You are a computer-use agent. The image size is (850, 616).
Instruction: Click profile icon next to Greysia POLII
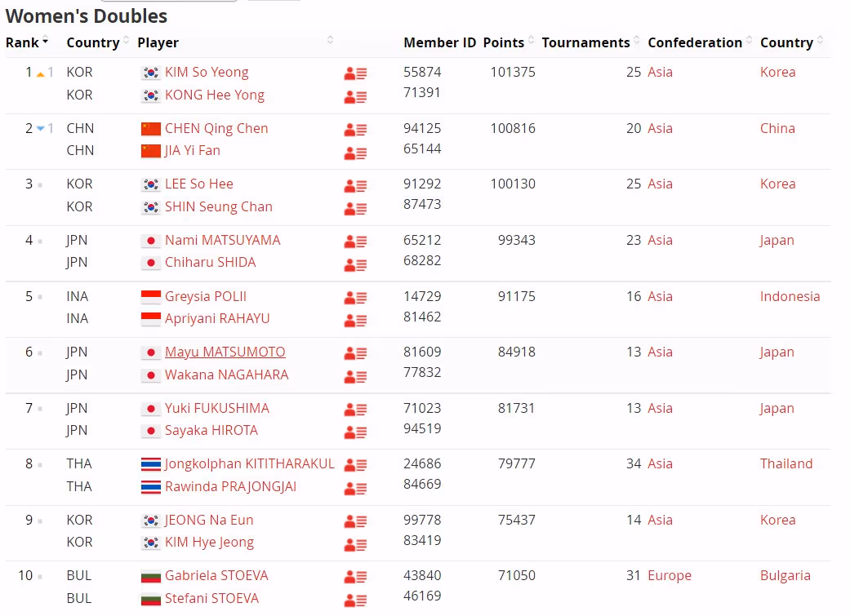[355, 297]
